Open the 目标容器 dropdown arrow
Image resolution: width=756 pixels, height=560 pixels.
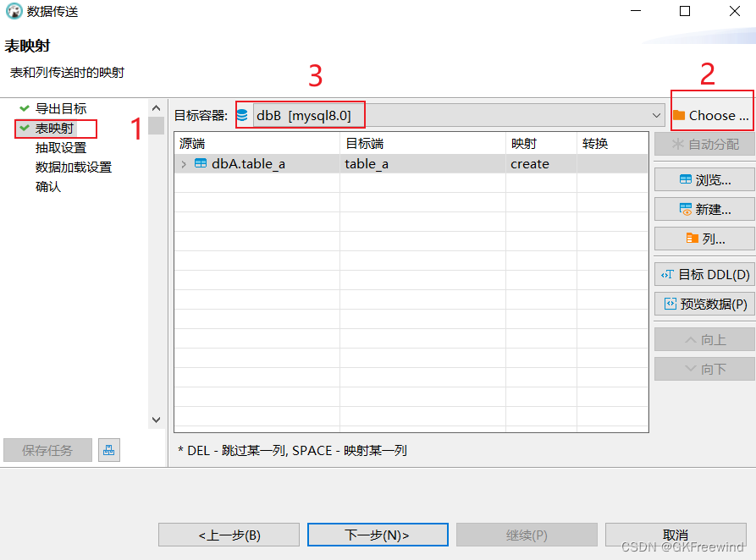657,115
